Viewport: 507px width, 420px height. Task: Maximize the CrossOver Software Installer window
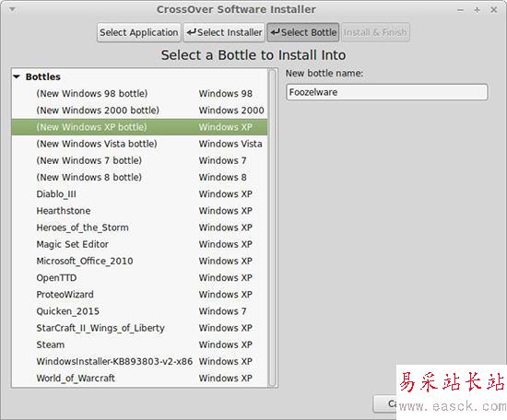tap(477, 10)
